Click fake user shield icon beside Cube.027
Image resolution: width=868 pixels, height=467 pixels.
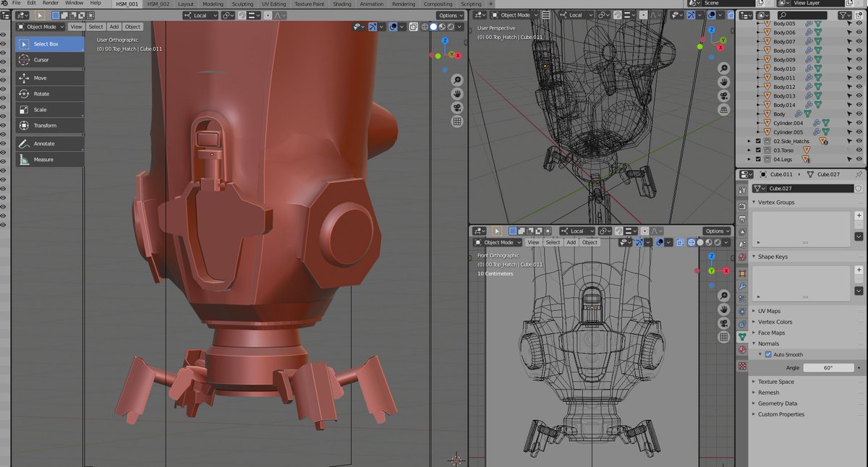[859, 189]
